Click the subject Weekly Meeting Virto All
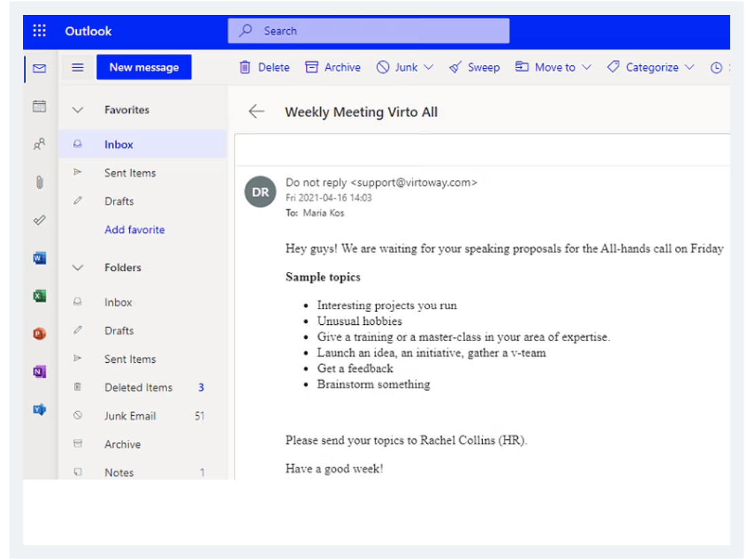Viewport: 752px width, 560px height. coord(361,112)
